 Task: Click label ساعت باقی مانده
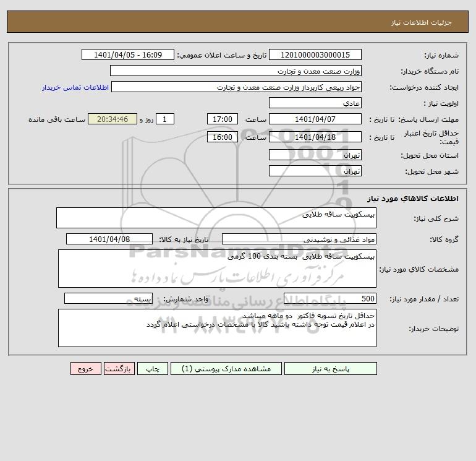[x=57, y=119]
